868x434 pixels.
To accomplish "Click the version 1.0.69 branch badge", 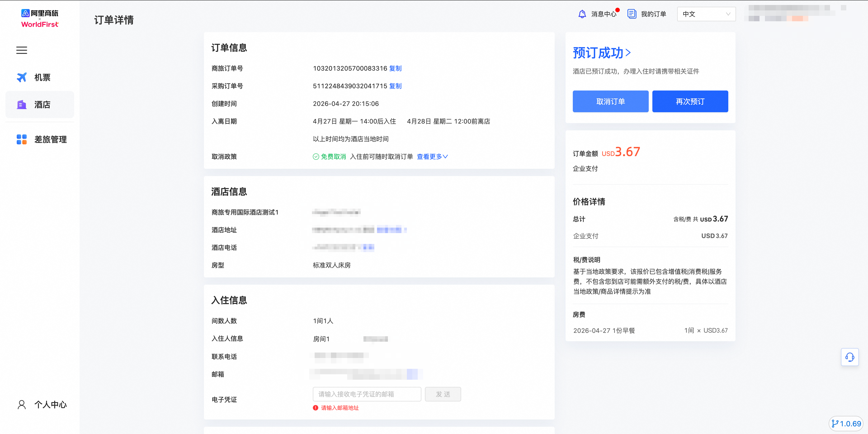I will 846,424.
